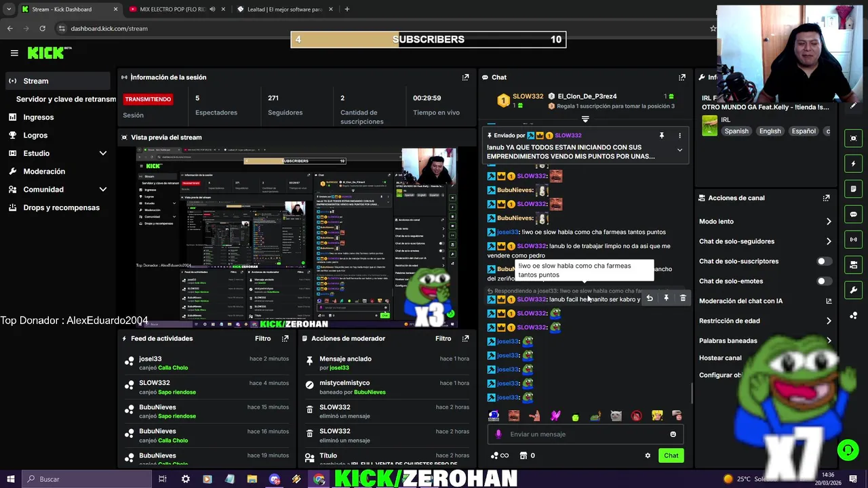This screenshot has width=868, height=488.
Task: Mute the MIX ELECTRO POP browser tab
Action: 213,9
